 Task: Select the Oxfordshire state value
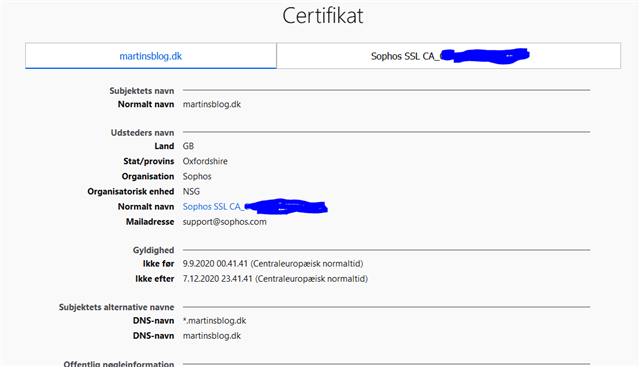click(205, 161)
